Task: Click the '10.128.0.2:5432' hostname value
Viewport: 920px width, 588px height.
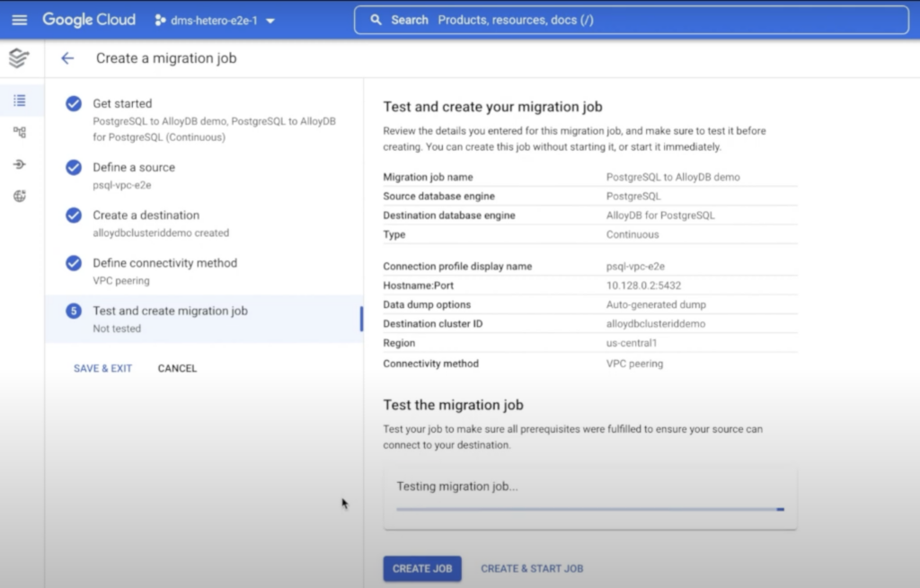Action: tap(643, 285)
